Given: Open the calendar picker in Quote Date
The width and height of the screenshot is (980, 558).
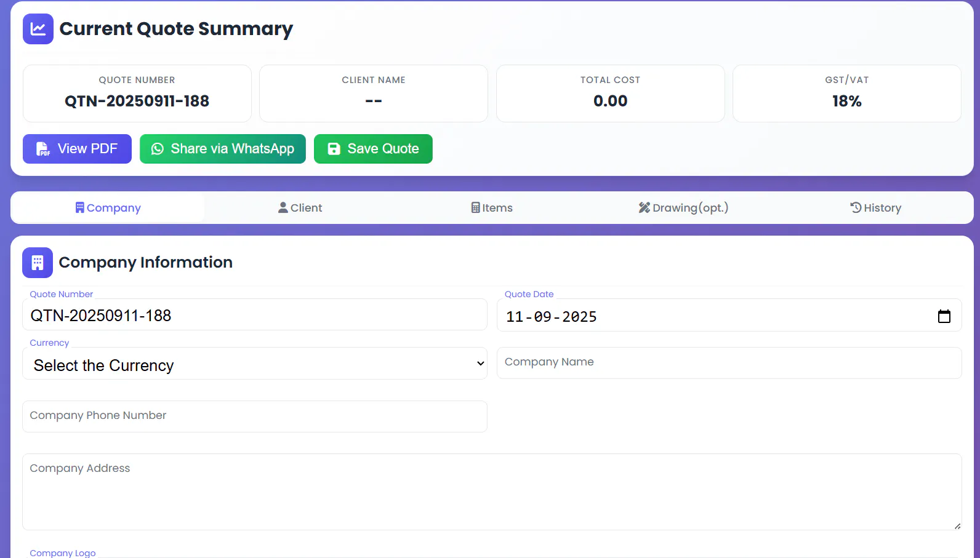Looking at the screenshot, I should tap(944, 316).
